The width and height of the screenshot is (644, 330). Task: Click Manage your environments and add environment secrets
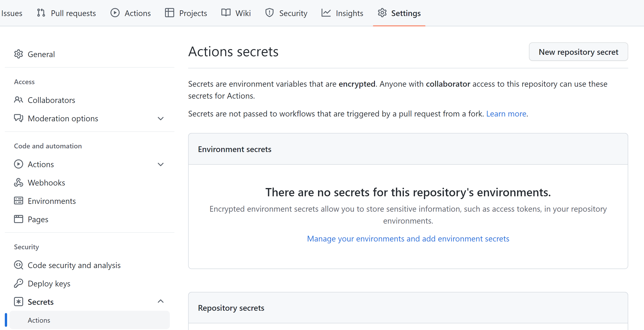(408, 238)
